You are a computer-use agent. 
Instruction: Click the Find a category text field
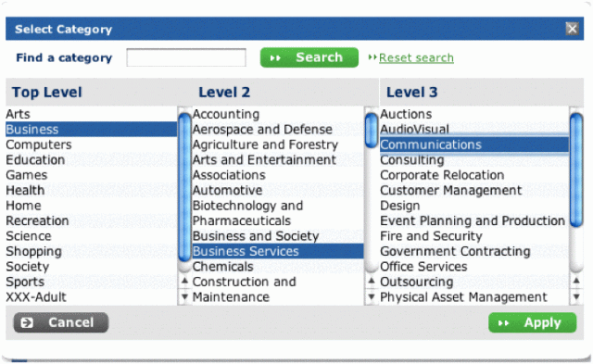pyautogui.click(x=186, y=57)
